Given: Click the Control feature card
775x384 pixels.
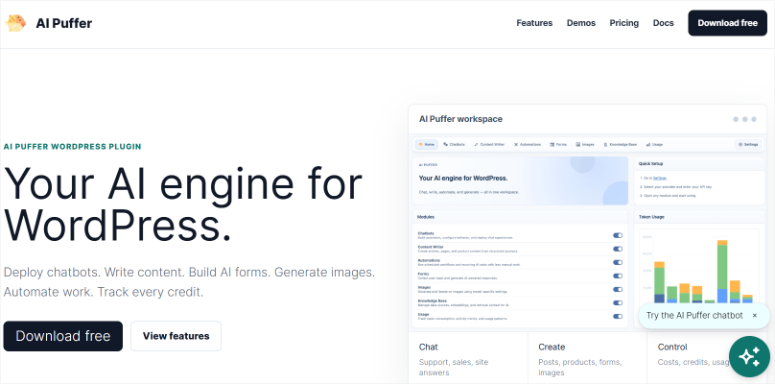Looking at the screenshot, I should coord(706,357).
